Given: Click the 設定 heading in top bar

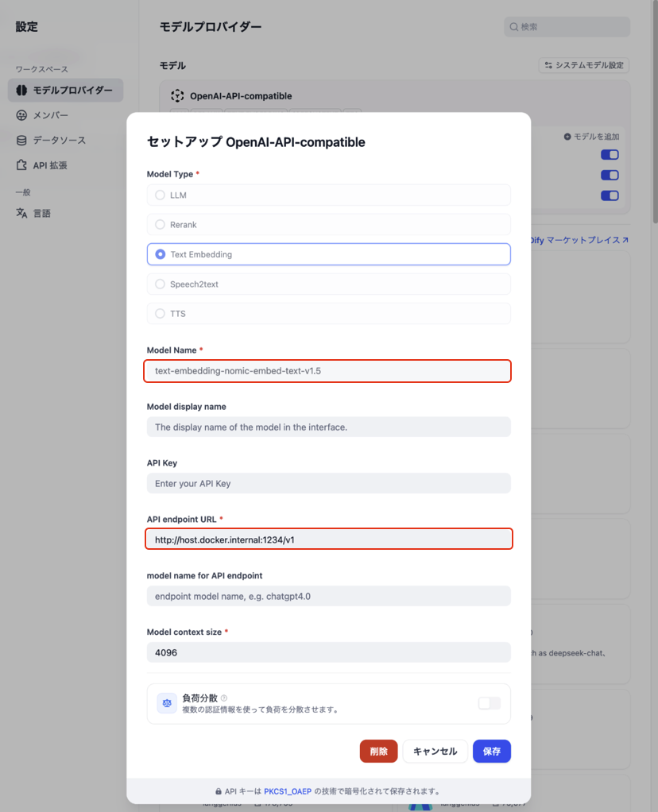Looking at the screenshot, I should coord(26,26).
